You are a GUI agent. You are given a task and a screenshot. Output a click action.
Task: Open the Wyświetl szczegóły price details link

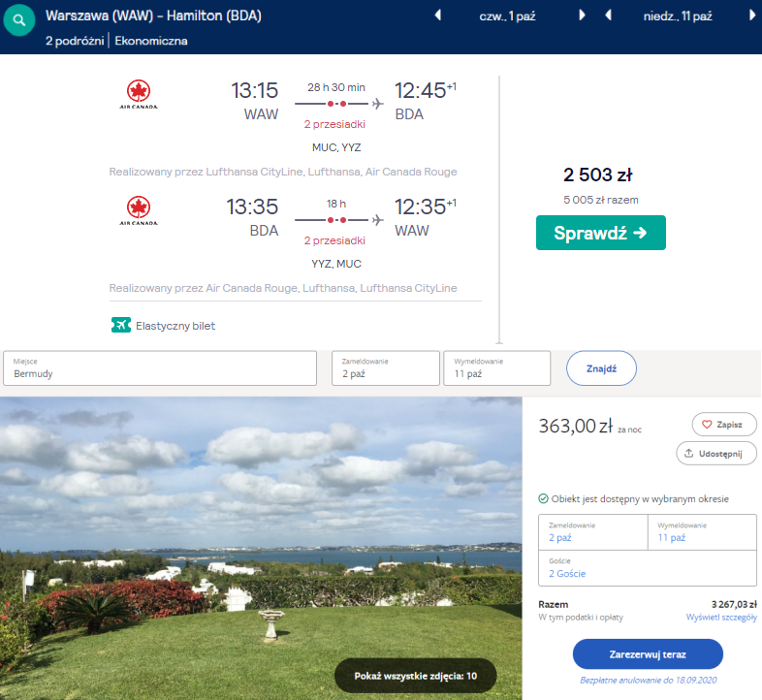pos(720,617)
